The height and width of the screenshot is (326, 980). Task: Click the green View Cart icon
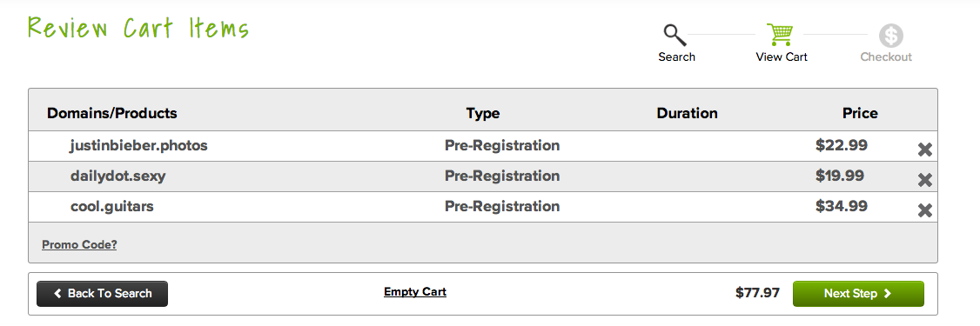coord(781,35)
